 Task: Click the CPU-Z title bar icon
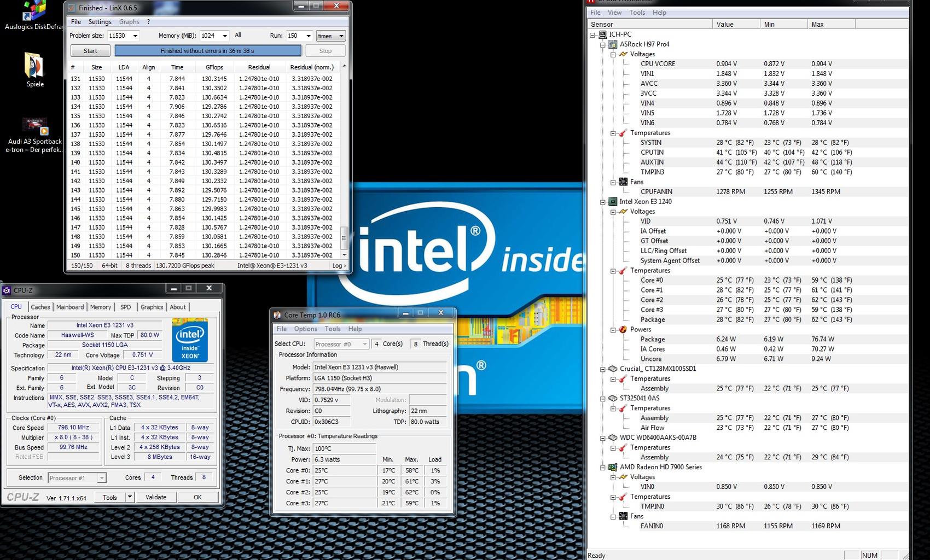[x=7, y=290]
